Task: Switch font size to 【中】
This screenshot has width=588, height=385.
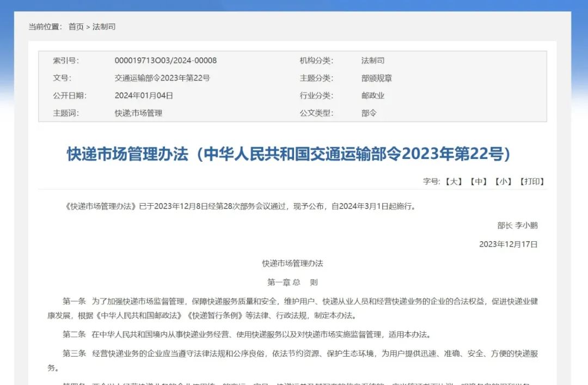Action: 479,181
